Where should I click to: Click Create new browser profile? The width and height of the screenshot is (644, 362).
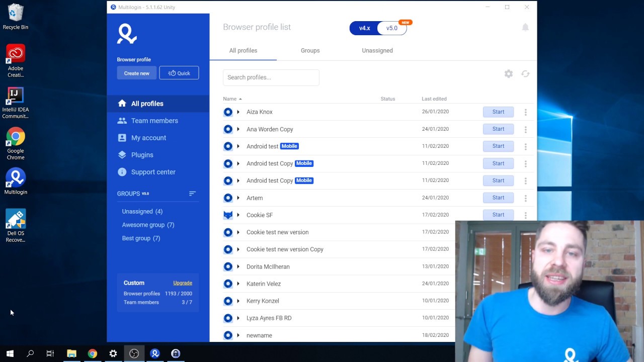tap(137, 73)
